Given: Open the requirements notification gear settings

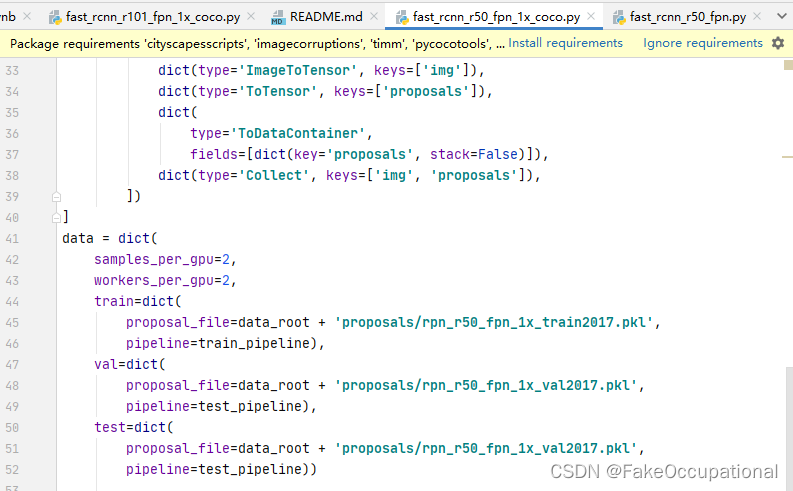Looking at the screenshot, I should (778, 43).
